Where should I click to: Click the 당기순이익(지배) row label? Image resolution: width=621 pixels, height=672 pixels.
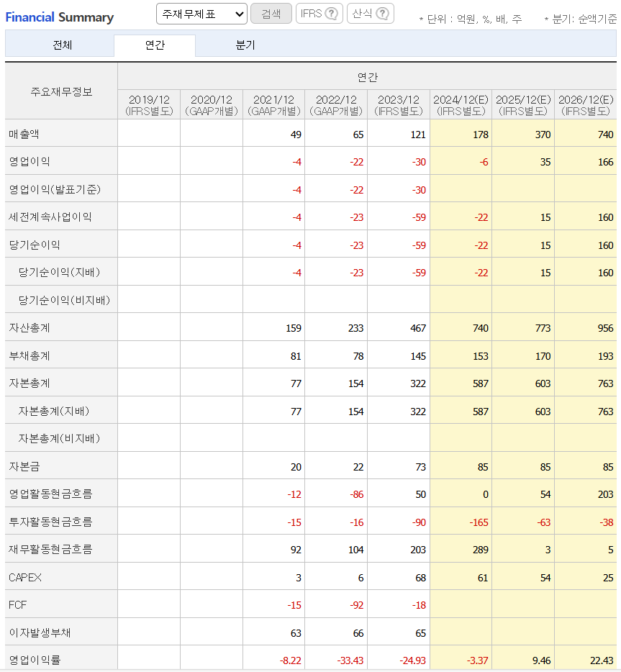click(59, 272)
